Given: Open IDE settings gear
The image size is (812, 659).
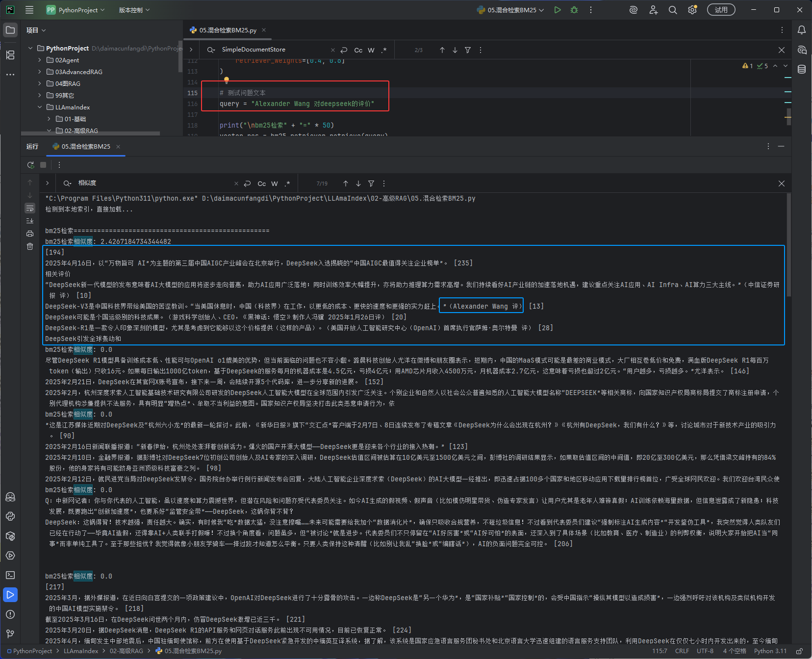Looking at the screenshot, I should 692,10.
